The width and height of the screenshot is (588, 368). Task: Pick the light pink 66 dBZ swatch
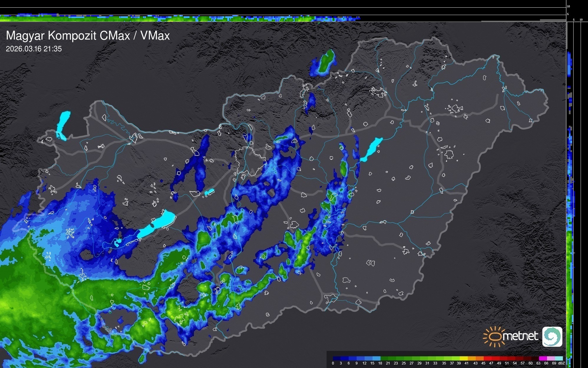551,358
